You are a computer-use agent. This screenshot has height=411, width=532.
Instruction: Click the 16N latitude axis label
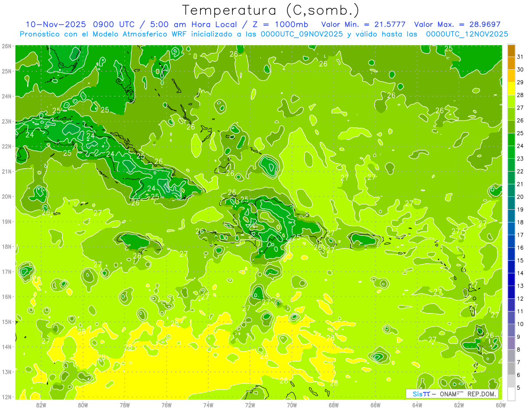pos(7,297)
